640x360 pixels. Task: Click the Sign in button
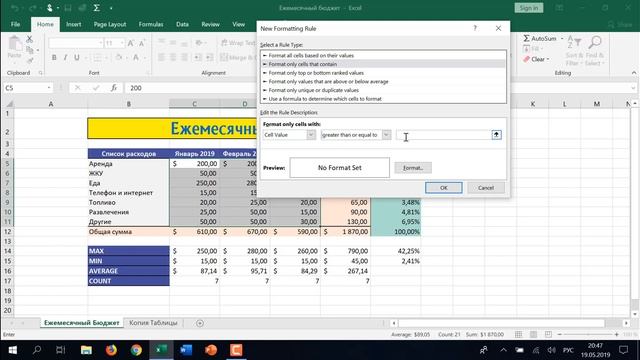click(529, 8)
